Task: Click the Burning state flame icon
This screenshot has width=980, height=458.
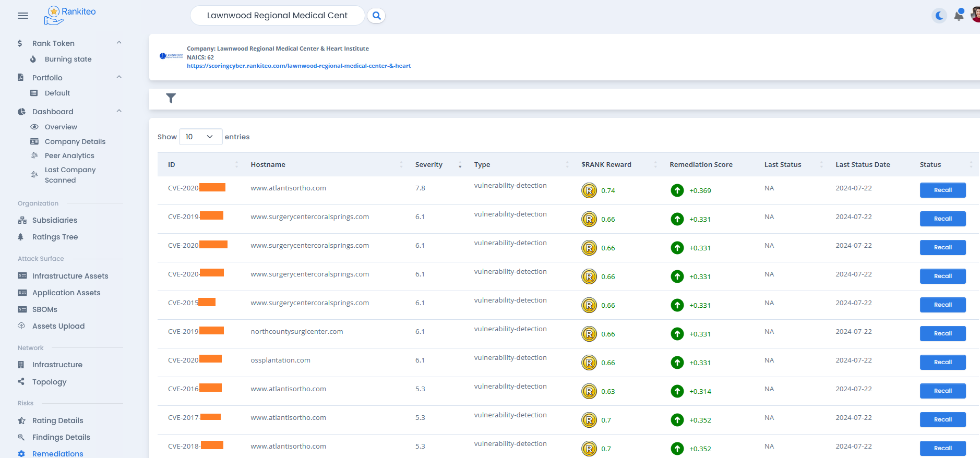Action: point(33,59)
